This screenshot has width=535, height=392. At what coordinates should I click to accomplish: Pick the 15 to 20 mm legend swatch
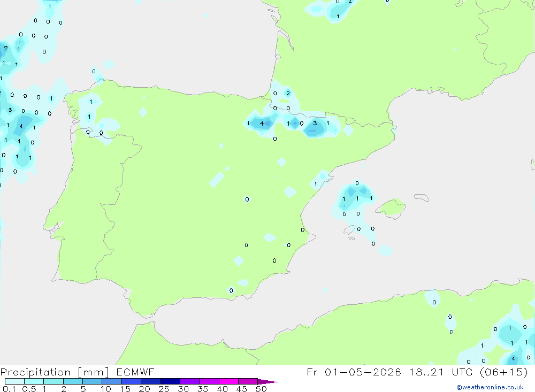[x=131, y=381]
